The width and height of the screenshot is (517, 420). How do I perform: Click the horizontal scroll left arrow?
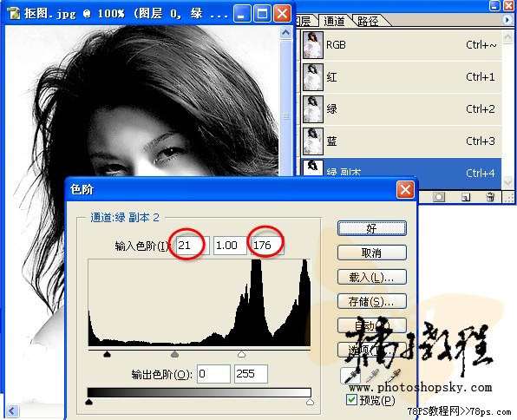tap(12, 410)
